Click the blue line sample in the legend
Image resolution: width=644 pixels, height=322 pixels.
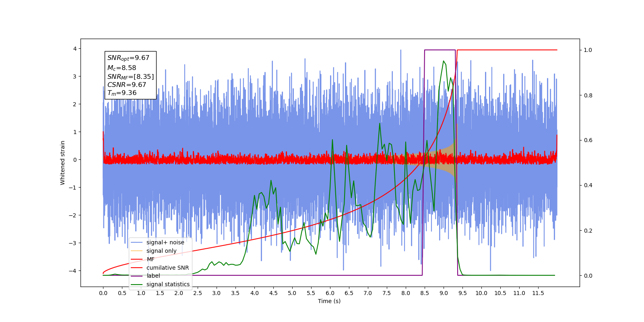[137, 242]
